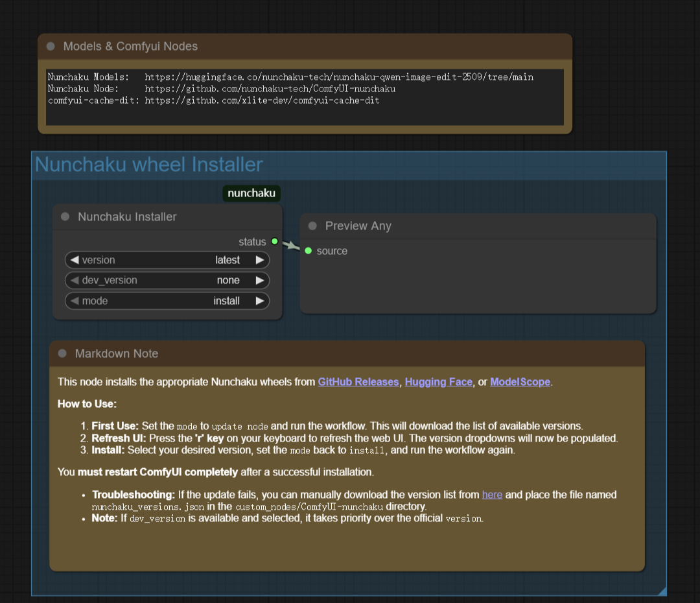Collapse the Models & Comfyui Nodes note dot

click(x=51, y=46)
